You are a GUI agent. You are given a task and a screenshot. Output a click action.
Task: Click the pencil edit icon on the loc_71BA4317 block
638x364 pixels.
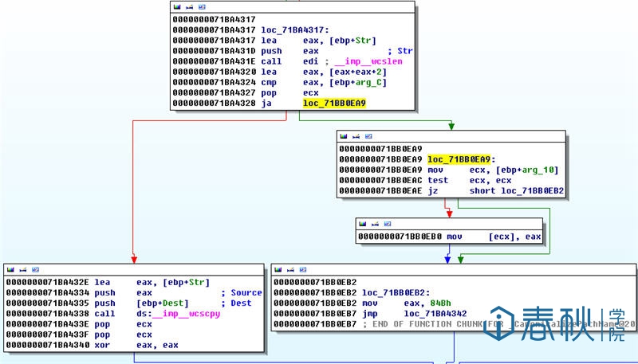[x=188, y=6]
